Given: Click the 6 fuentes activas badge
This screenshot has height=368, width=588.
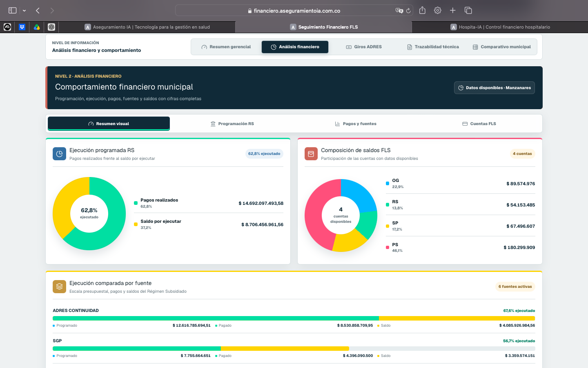Looking at the screenshot, I should [x=515, y=287].
